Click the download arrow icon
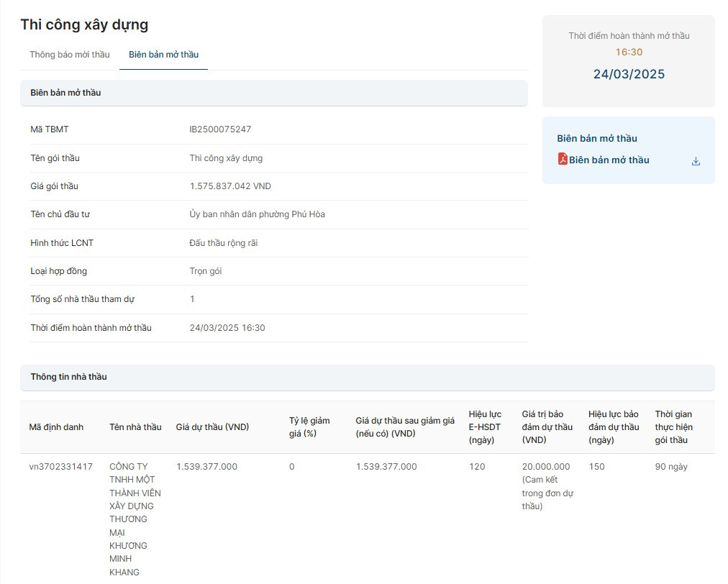Screen dimensions: 728x584 click(696, 161)
